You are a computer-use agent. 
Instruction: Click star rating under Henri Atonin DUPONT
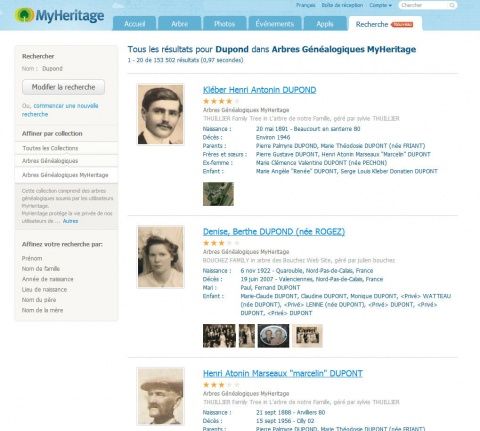click(221, 385)
